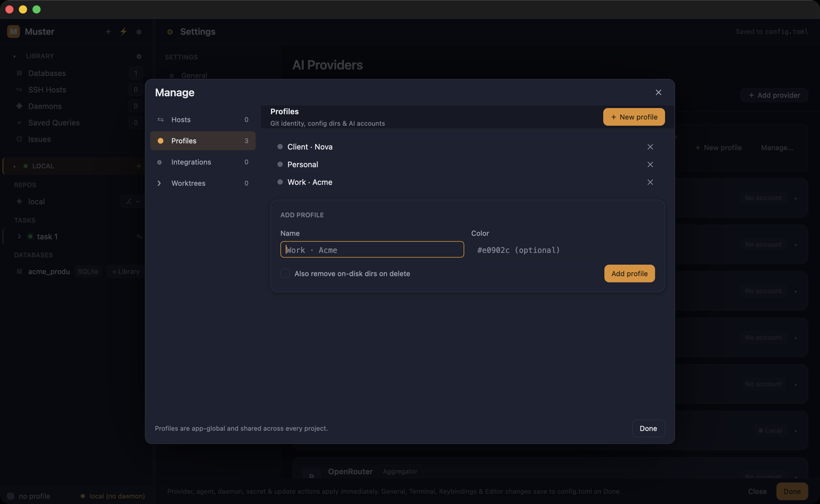820x504 pixels.
Task: Collapse the LOCAL section
Action: pyautogui.click(x=14, y=166)
